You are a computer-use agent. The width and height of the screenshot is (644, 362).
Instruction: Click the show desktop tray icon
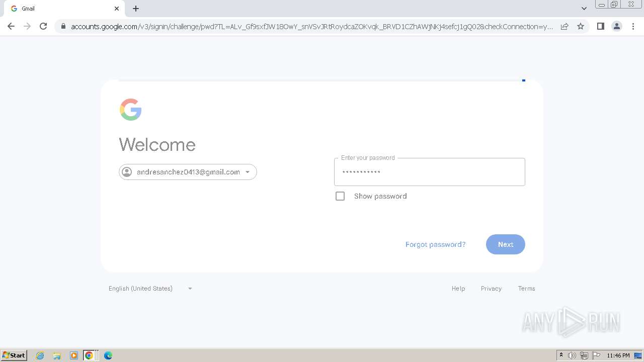638,355
